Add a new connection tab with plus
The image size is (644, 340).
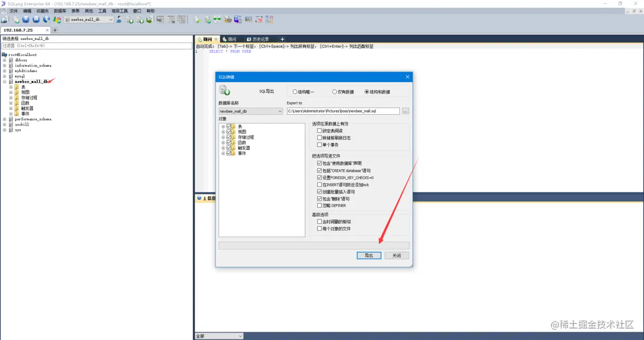(55, 30)
